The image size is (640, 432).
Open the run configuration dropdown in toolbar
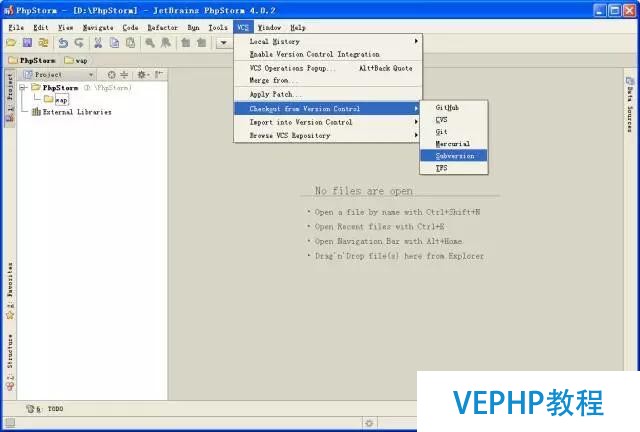[224, 42]
